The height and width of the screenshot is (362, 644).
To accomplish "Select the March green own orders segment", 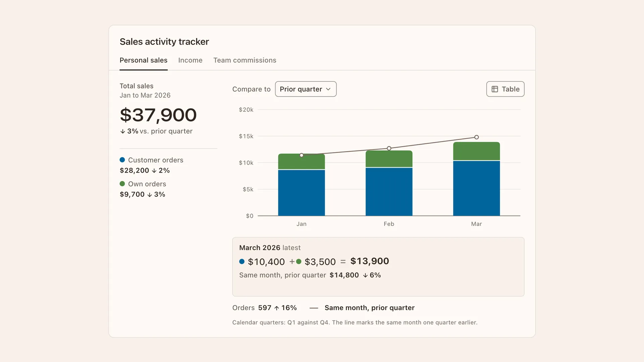I will coord(476,151).
